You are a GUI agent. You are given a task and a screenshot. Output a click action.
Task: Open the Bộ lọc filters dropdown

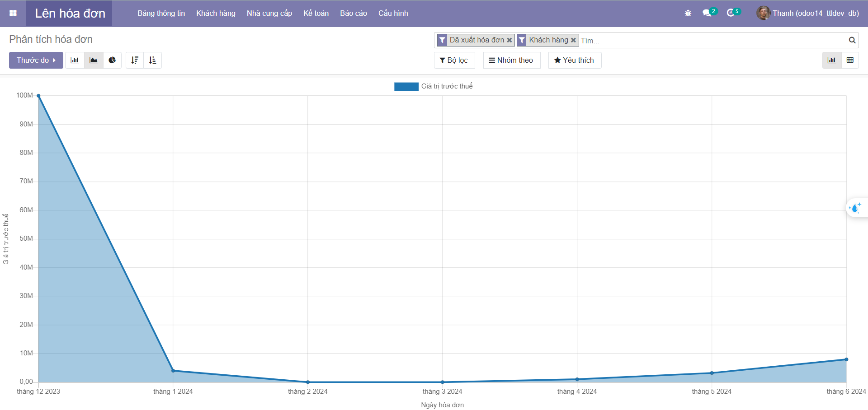click(454, 60)
